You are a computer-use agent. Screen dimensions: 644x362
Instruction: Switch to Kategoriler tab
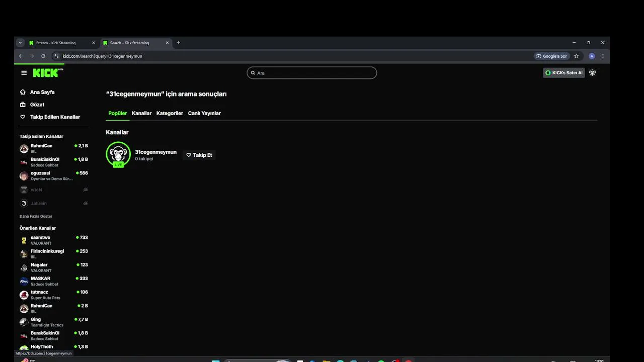pyautogui.click(x=170, y=113)
